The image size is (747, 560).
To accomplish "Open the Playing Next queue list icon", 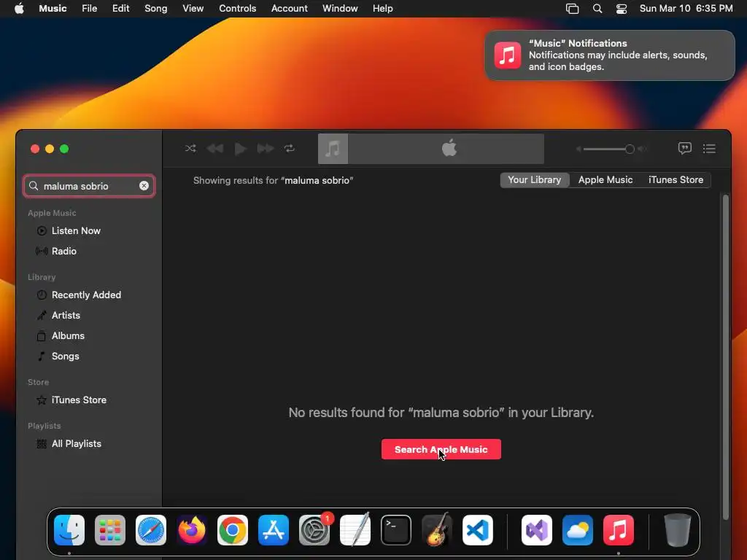I will click(709, 149).
